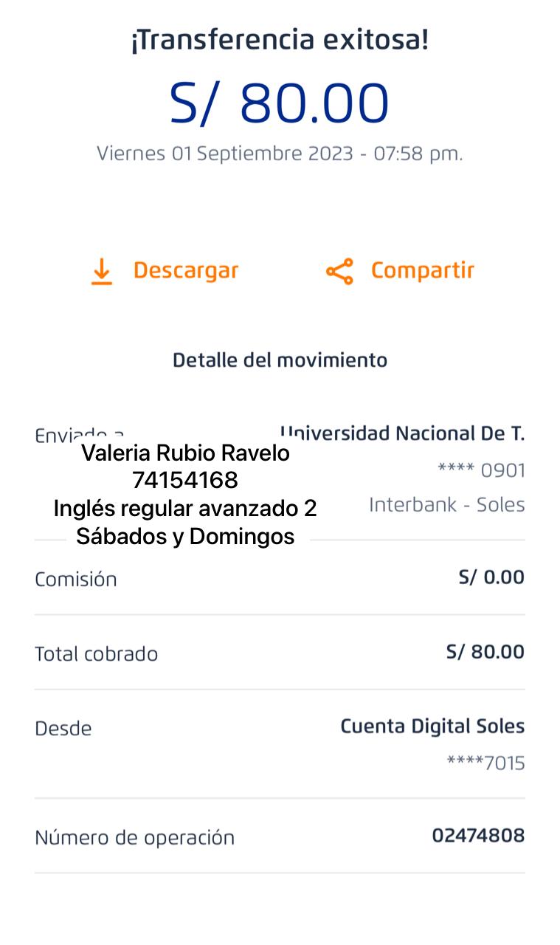
Task: Tap the Interbank - Soles bank label
Action: [447, 505]
